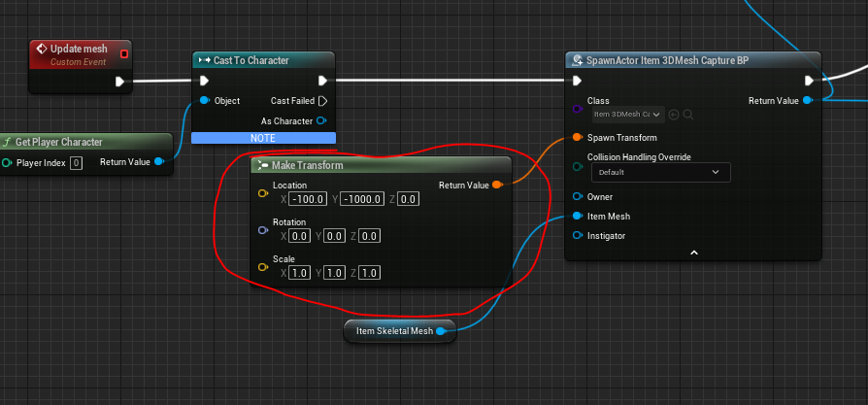Click the Update mesh delegate output pin

[124, 53]
